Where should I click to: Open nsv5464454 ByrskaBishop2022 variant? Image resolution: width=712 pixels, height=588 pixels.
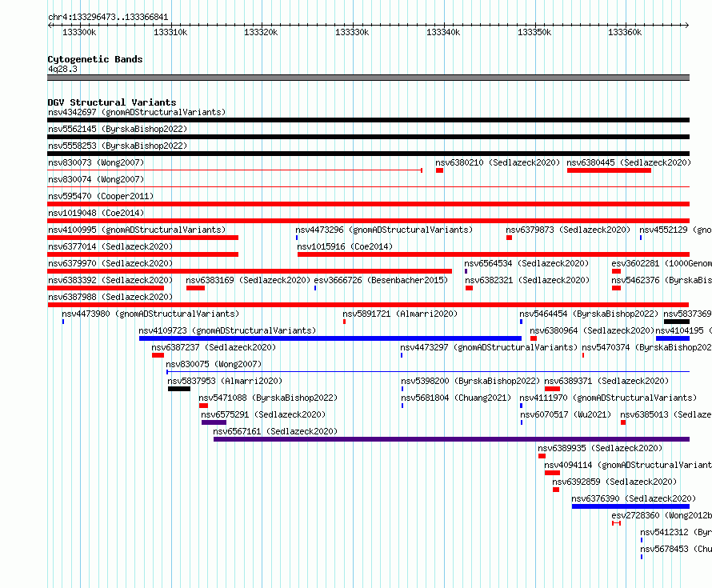[x=589, y=314]
